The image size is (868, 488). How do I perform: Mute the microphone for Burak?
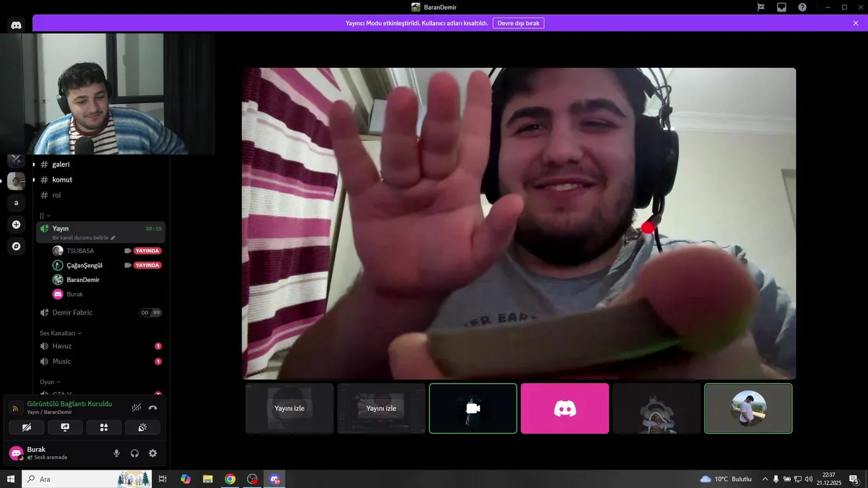point(117,453)
